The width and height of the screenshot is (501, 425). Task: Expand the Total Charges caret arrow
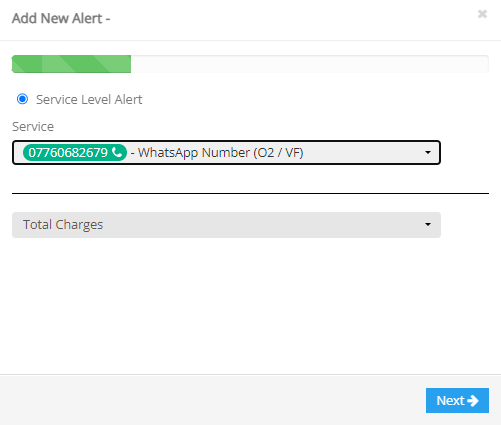coord(428,225)
